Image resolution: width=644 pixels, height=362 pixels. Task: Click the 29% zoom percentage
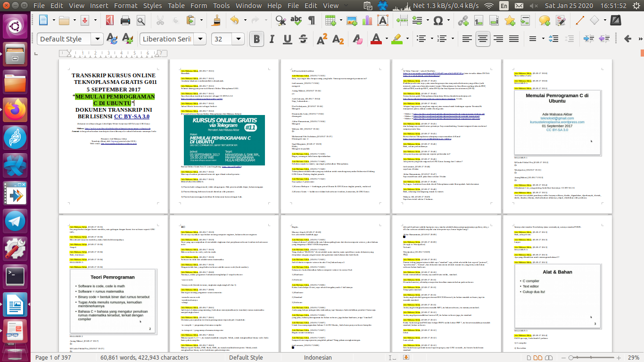633,357
